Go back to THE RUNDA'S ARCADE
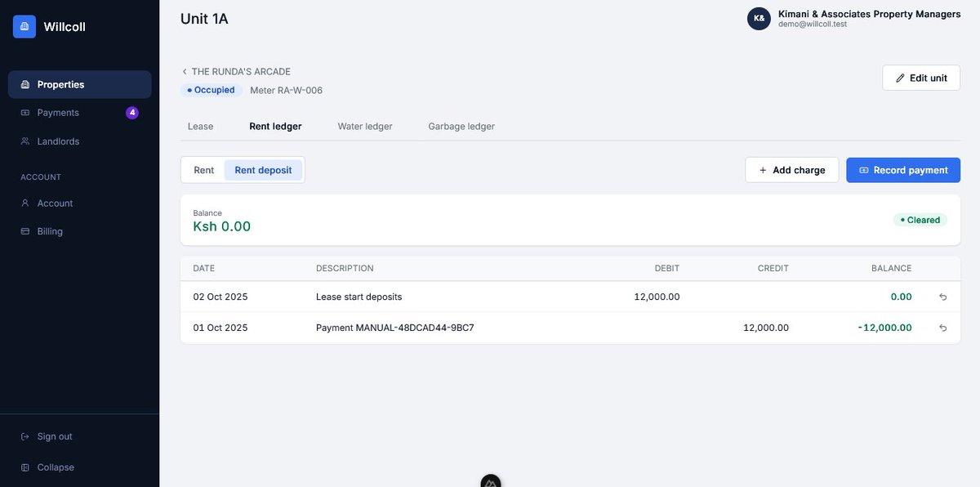 click(x=236, y=72)
